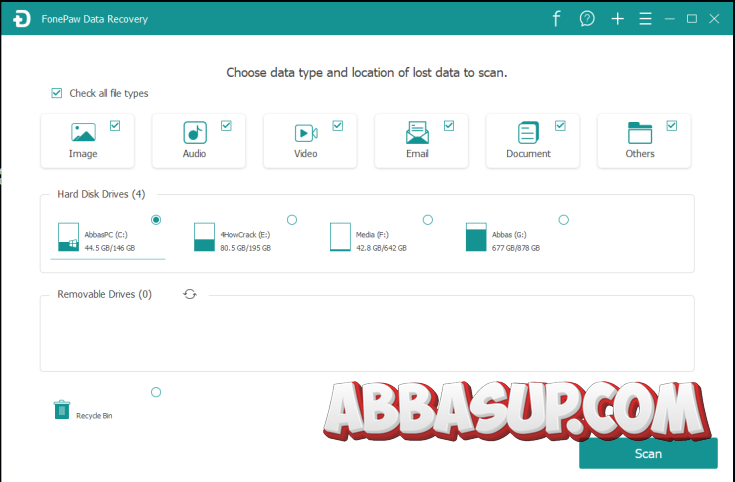This screenshot has width=735, height=482.
Task: Maximize the FonePaw window
Action: point(691,19)
